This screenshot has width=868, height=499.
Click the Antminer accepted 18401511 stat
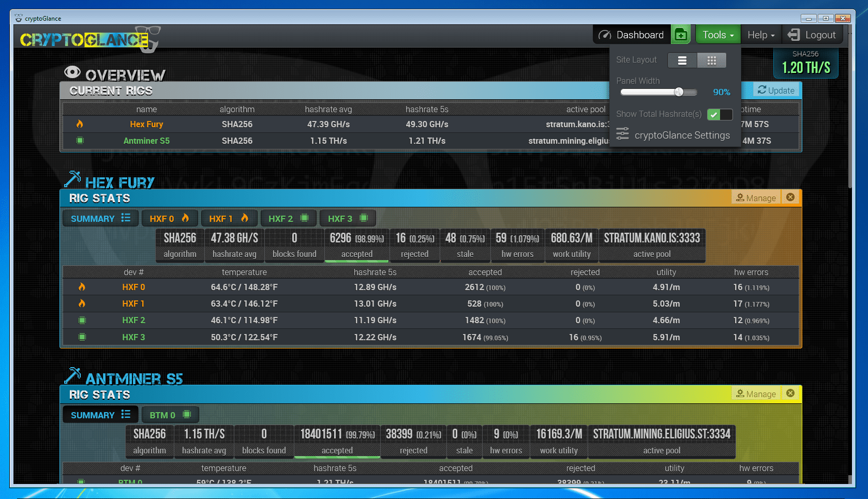[337, 441]
